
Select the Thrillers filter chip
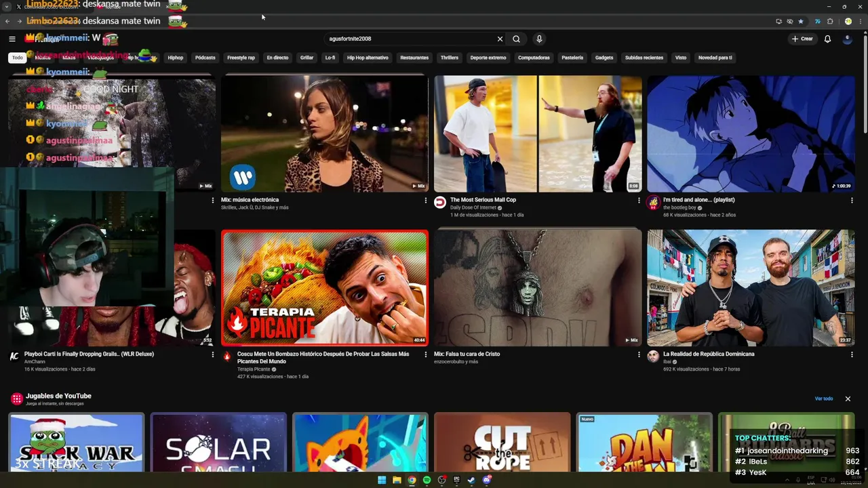coord(450,58)
